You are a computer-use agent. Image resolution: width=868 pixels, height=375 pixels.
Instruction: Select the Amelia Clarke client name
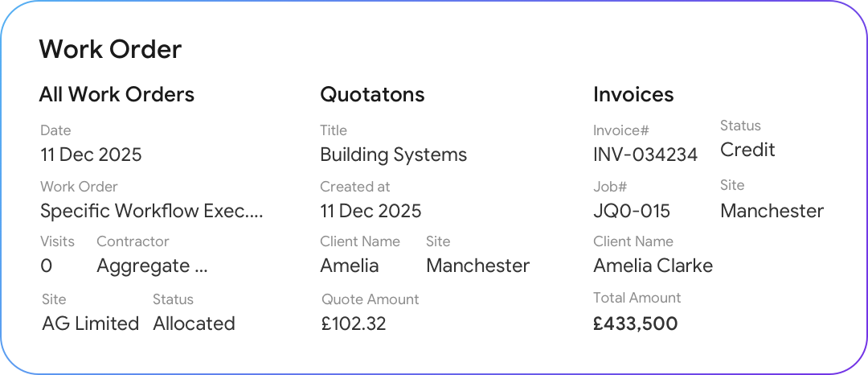[653, 266]
